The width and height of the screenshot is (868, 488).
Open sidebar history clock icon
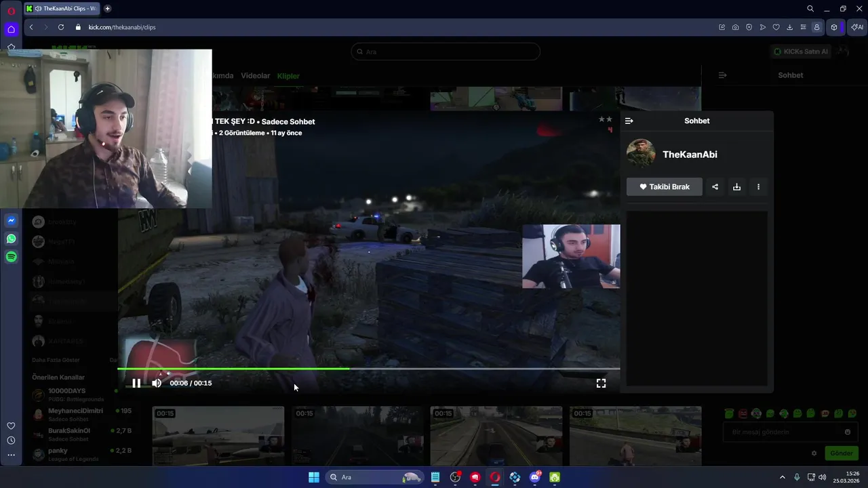tap(11, 441)
